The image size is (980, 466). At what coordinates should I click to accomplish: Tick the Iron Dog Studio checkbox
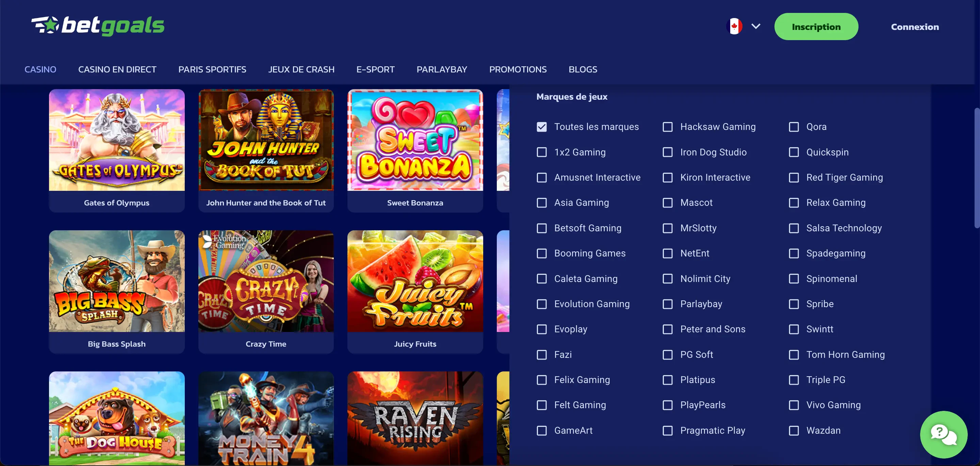point(668,152)
